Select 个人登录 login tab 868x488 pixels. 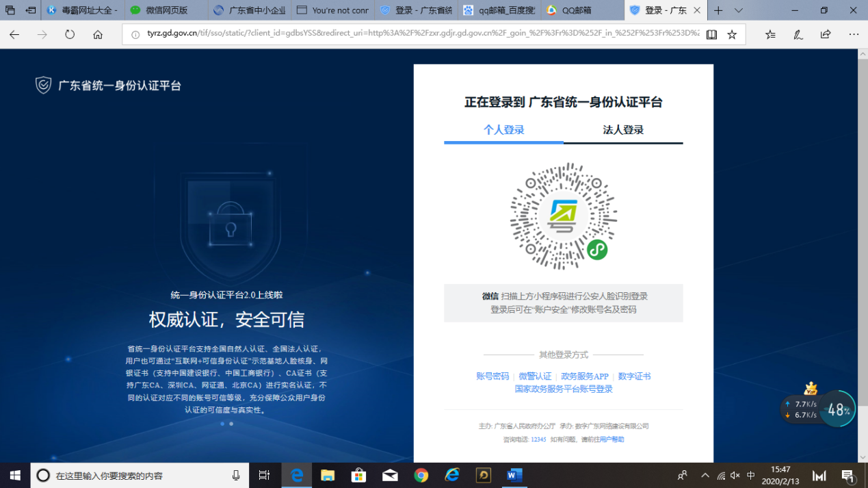click(x=503, y=130)
